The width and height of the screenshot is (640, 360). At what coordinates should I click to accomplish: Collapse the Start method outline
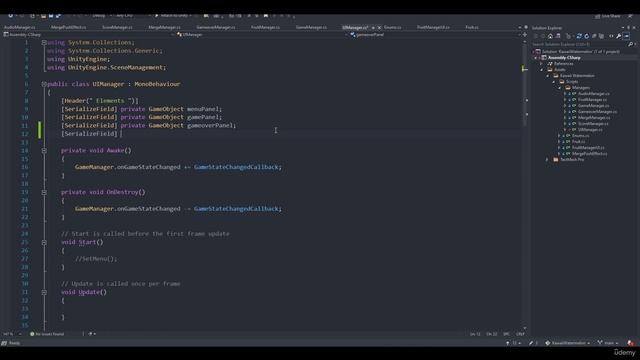pyautogui.click(x=44, y=242)
